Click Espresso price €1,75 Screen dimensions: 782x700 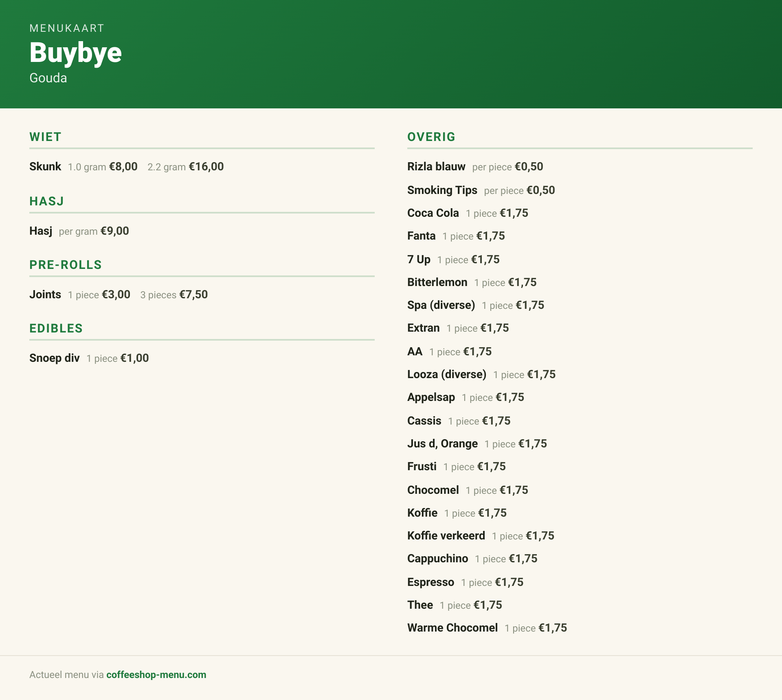click(509, 582)
